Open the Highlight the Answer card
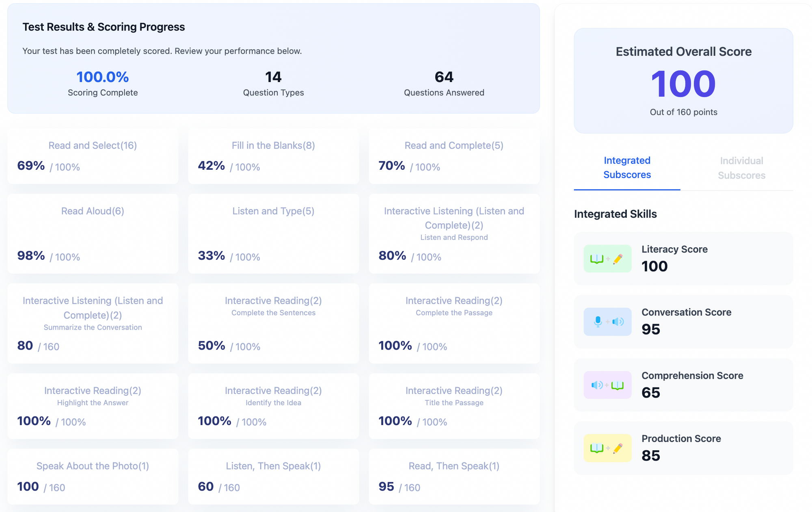This screenshot has width=812, height=512. coord(93,406)
